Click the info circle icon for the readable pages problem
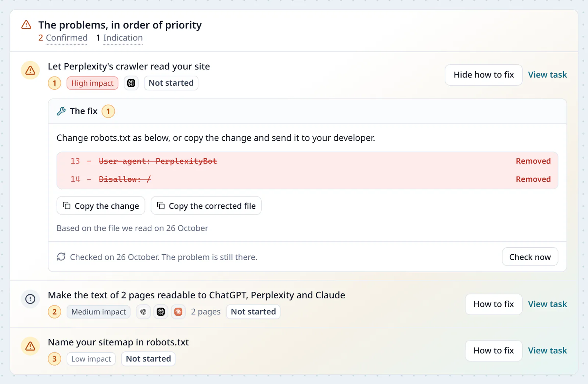588x384 pixels. 30,299
